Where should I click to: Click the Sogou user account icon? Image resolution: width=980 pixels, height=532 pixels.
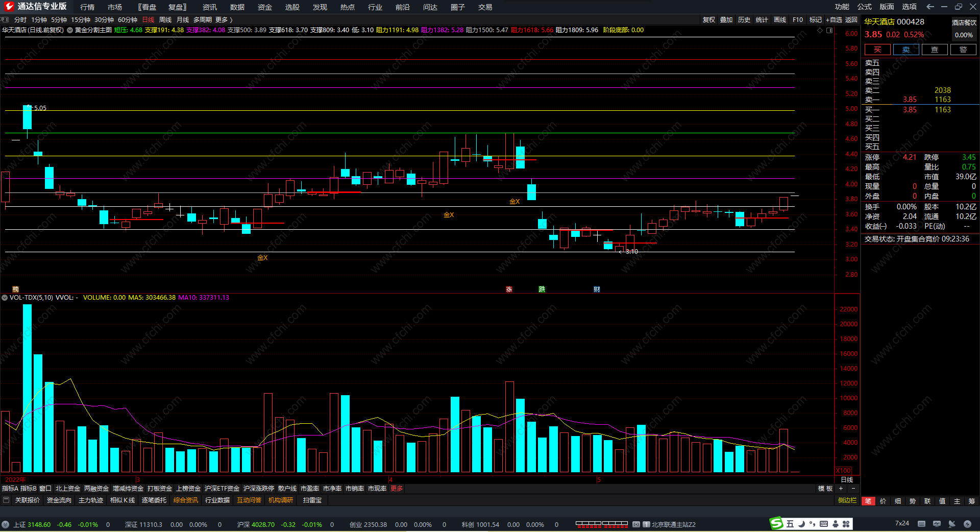[836, 524]
